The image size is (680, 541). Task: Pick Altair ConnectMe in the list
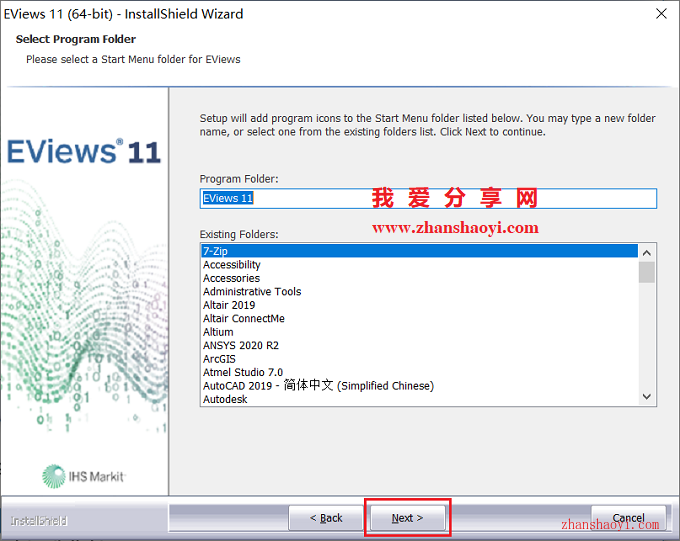point(419,318)
